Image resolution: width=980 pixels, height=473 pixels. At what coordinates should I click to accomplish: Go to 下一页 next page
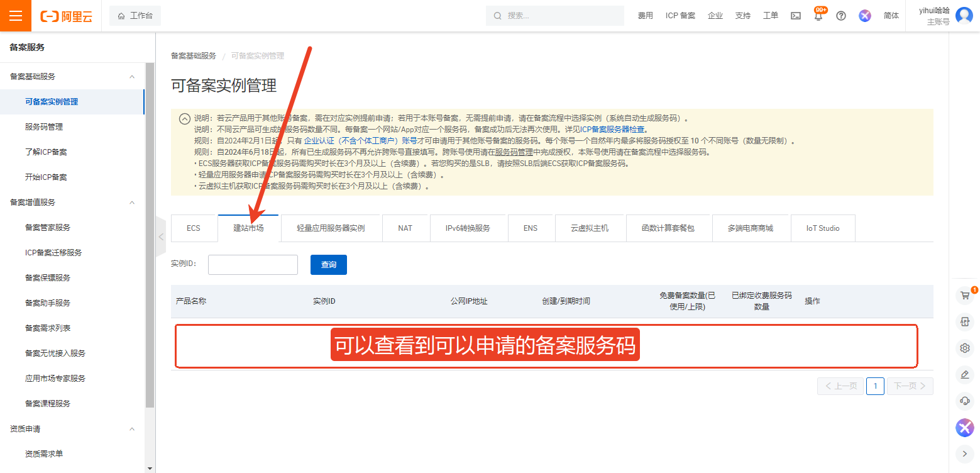pyautogui.click(x=910, y=386)
